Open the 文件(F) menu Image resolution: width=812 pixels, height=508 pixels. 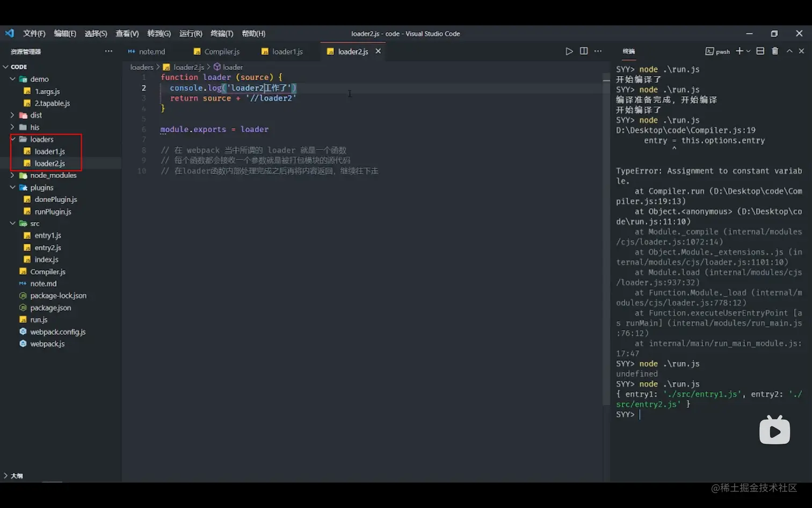pos(34,33)
